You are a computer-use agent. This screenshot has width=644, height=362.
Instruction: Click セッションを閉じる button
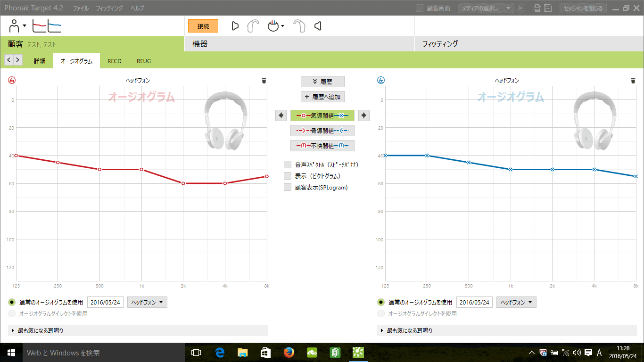pyautogui.click(x=583, y=8)
